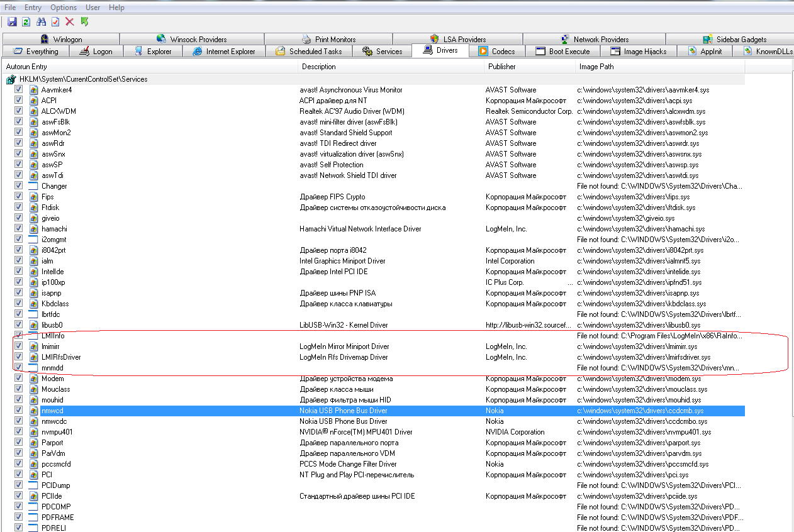Click the driver icon next to Parport
The height and width of the screenshot is (532, 794).
(x=34, y=443)
